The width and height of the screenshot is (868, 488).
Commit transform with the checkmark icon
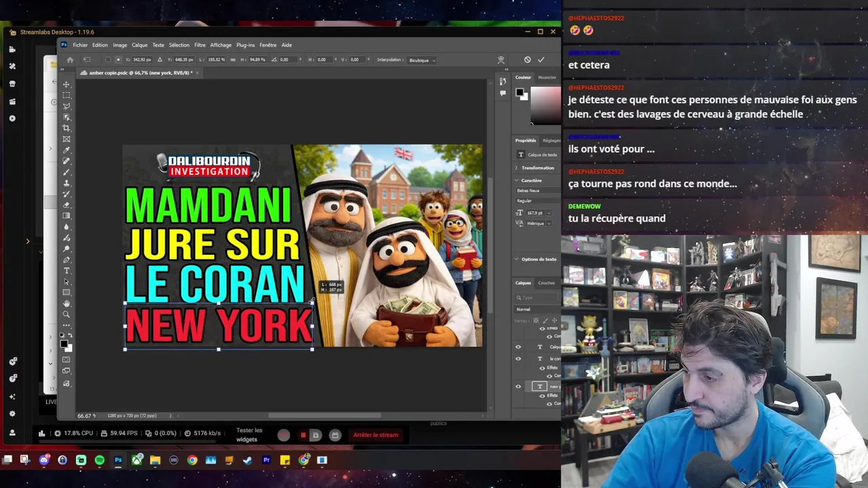click(540, 60)
